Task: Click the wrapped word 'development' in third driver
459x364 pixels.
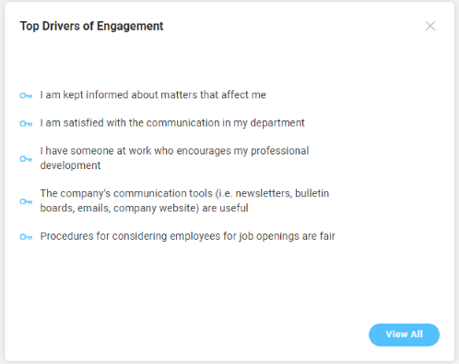Action: 70,165
